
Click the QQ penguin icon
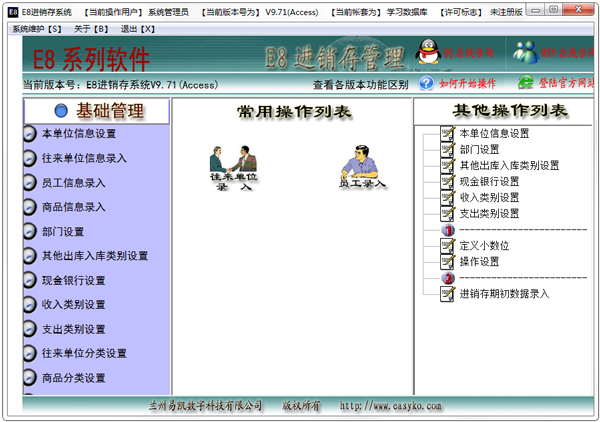(x=428, y=52)
